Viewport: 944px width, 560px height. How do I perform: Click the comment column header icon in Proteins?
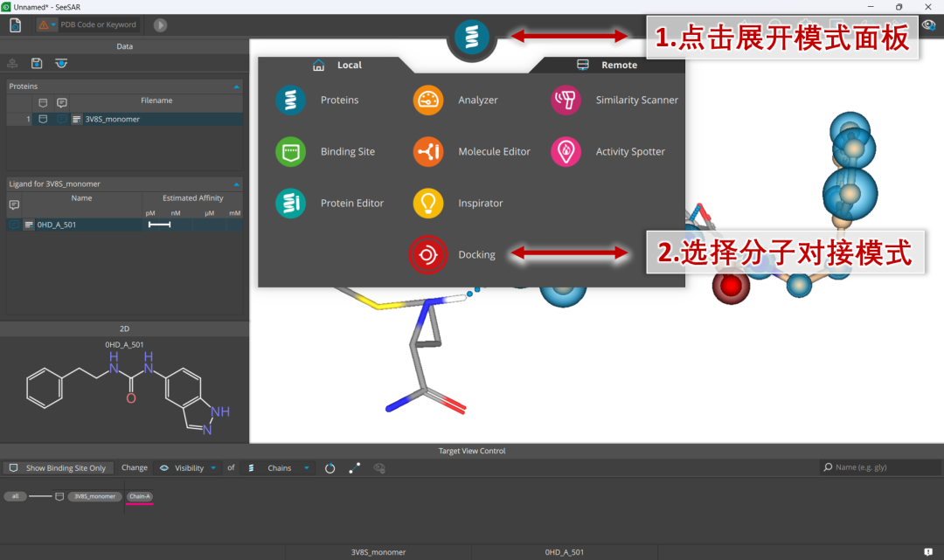[x=61, y=103]
